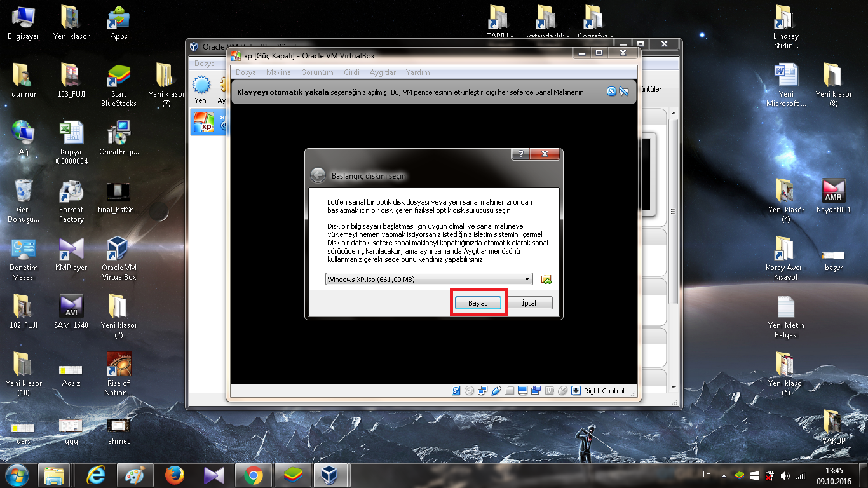Select the SAM_1640 video file icon
Screen dimensions: 868x488
pyautogui.click(x=71, y=312)
